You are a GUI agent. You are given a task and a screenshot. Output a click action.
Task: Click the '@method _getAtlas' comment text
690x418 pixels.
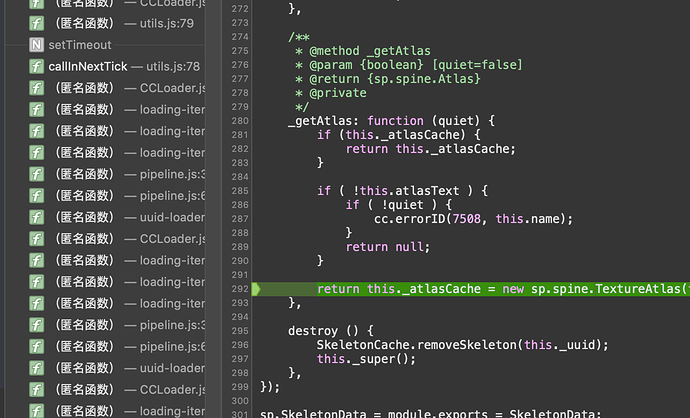pos(370,51)
